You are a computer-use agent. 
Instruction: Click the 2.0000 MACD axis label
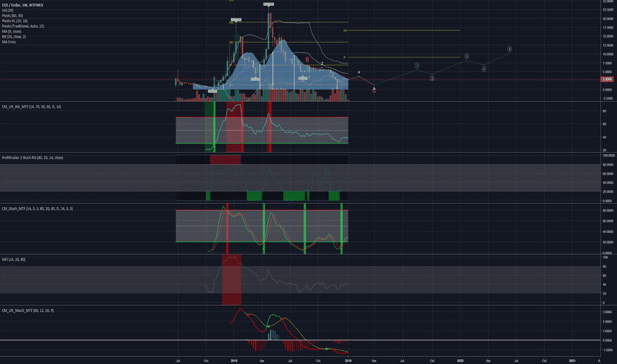[x=607, y=322]
